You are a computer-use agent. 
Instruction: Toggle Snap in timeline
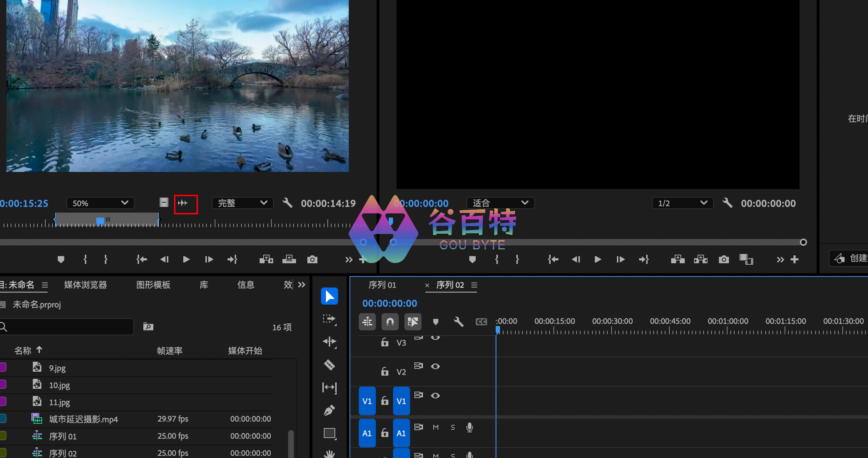(x=390, y=322)
